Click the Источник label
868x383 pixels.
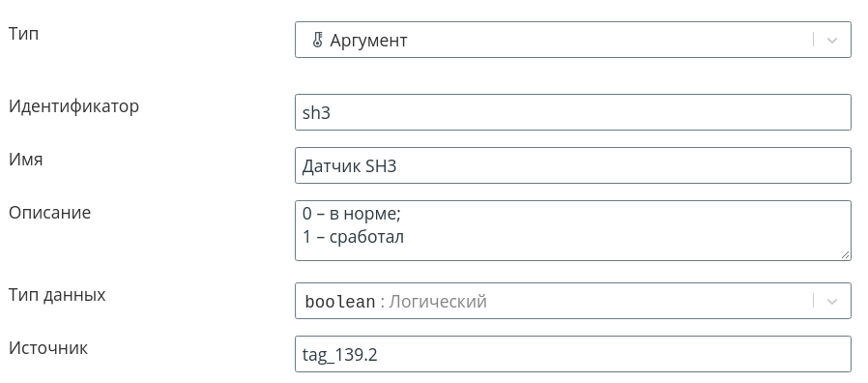point(48,348)
